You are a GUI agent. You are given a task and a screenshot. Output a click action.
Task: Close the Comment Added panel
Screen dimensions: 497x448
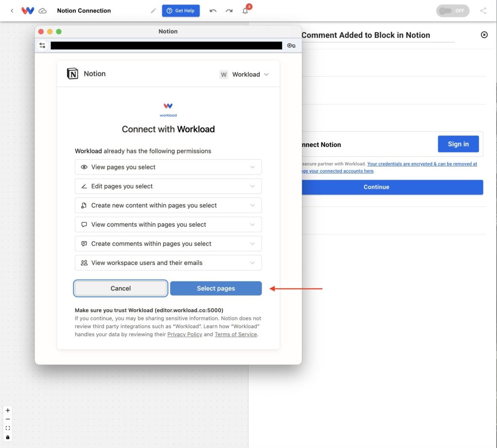tap(484, 34)
